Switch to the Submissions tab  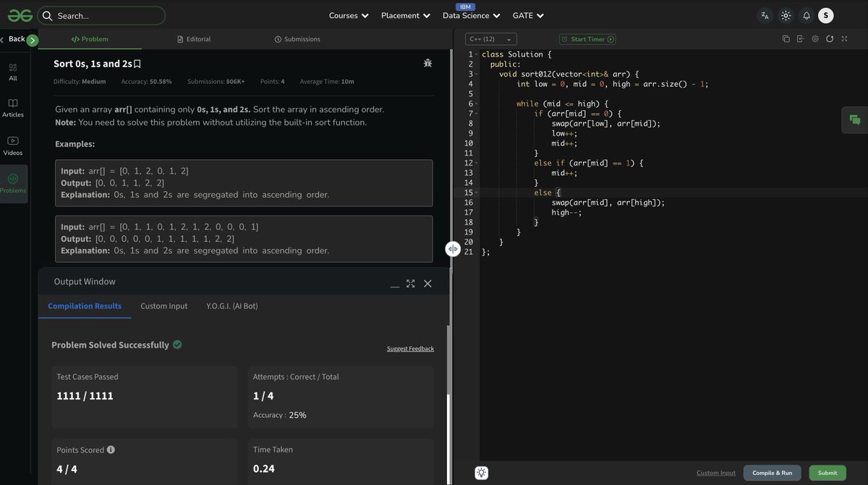pos(297,39)
